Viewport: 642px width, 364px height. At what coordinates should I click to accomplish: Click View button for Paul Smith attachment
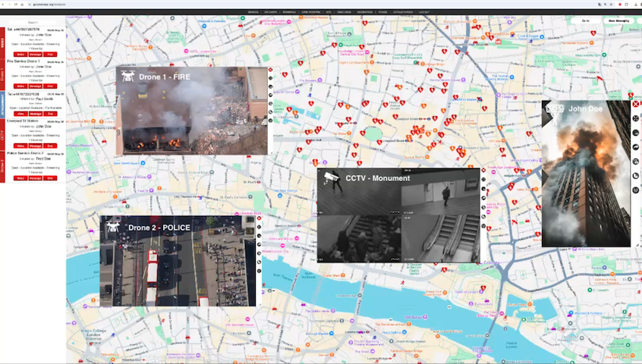point(20,114)
